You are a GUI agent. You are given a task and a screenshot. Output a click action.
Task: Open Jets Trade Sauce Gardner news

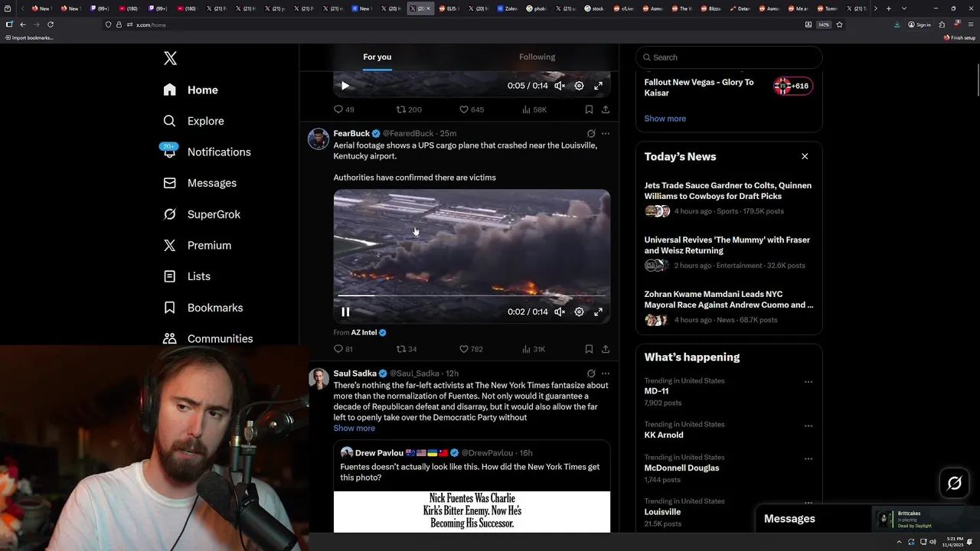click(x=728, y=198)
